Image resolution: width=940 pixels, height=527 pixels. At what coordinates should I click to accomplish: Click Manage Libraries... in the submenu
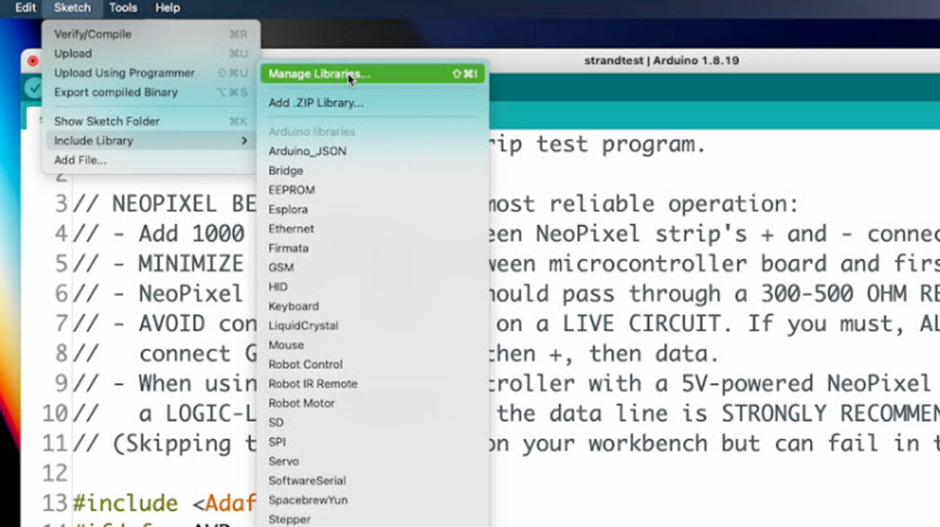tap(372, 74)
